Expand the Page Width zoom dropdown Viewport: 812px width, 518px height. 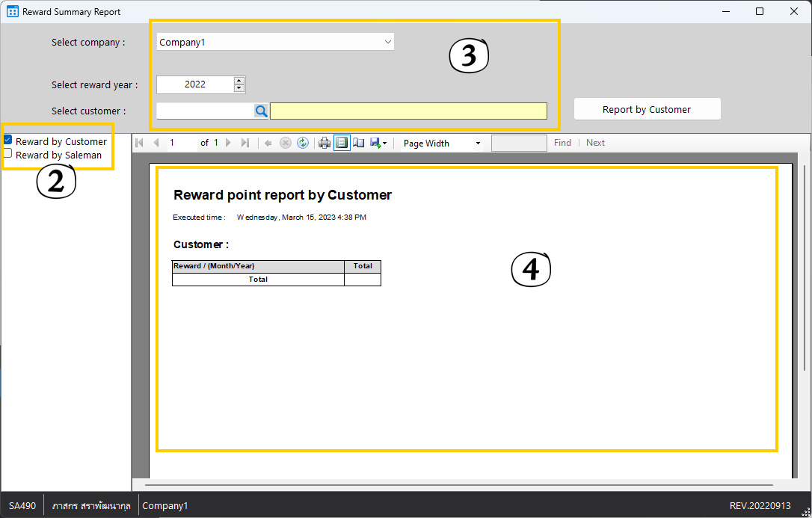[478, 144]
